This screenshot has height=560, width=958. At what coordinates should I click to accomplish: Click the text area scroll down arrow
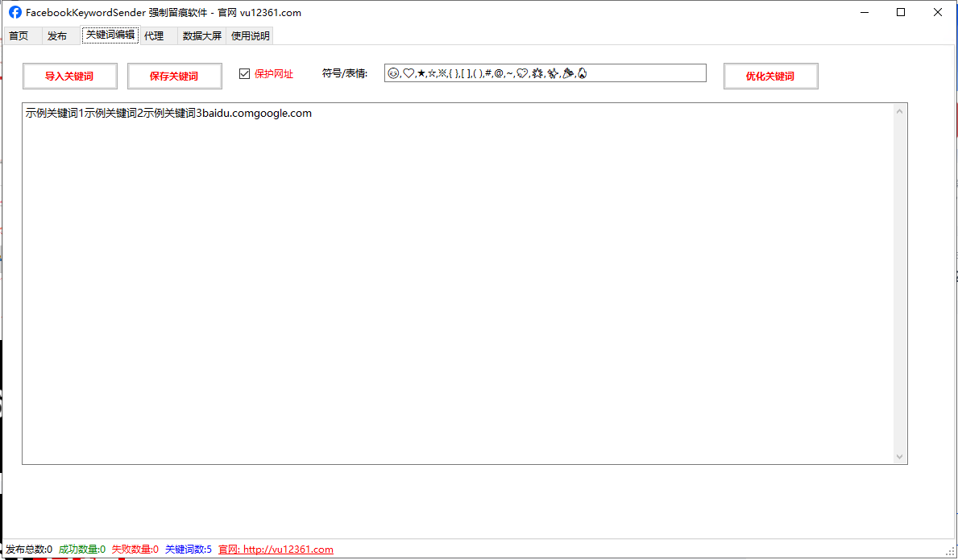[900, 456]
